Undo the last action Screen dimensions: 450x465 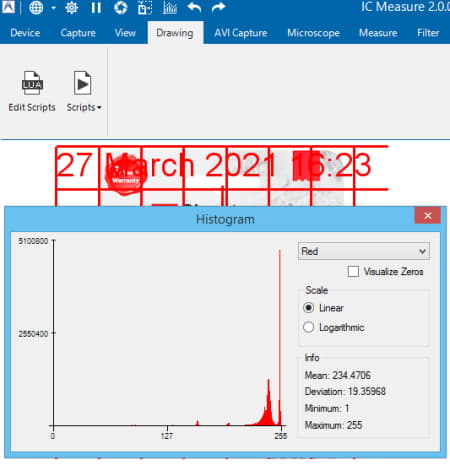pyautogui.click(x=194, y=7)
